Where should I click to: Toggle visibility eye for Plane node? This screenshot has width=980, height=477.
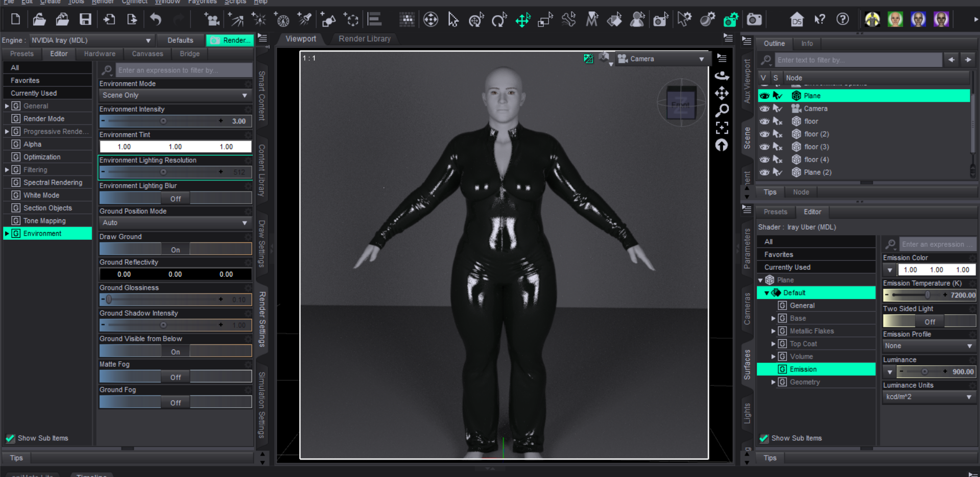pos(764,95)
